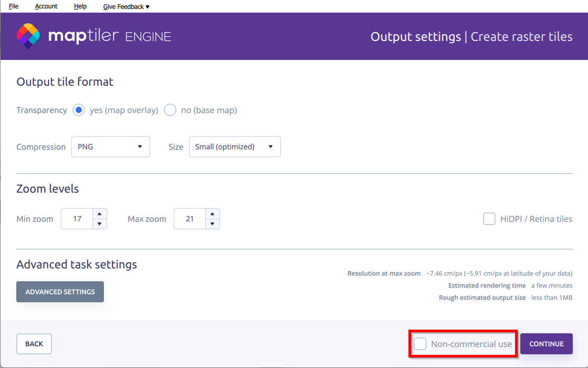Enable HiDPI / Retina tiles checkbox

489,219
